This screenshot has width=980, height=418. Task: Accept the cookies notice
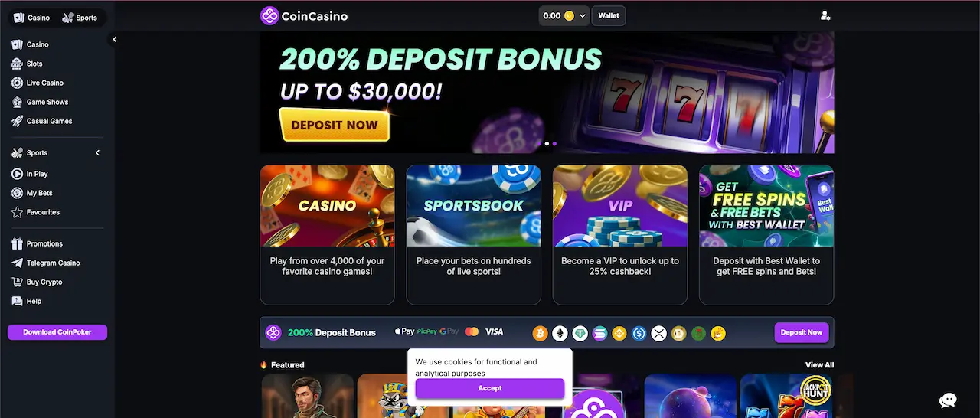(490, 388)
